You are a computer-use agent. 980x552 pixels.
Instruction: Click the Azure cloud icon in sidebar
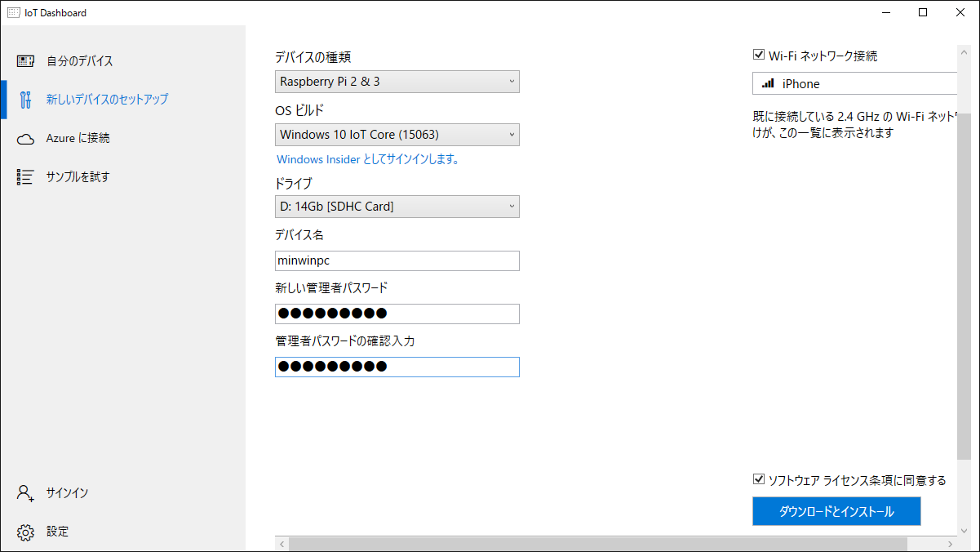pos(25,139)
